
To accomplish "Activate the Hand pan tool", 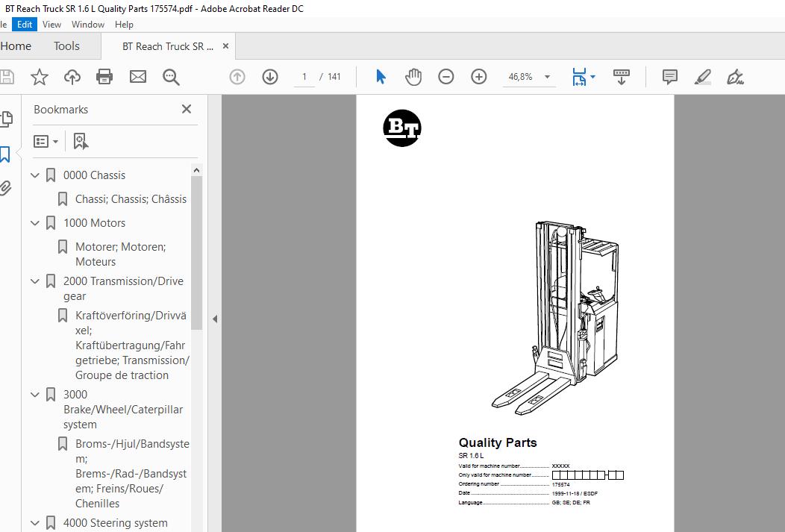I will click(x=413, y=77).
